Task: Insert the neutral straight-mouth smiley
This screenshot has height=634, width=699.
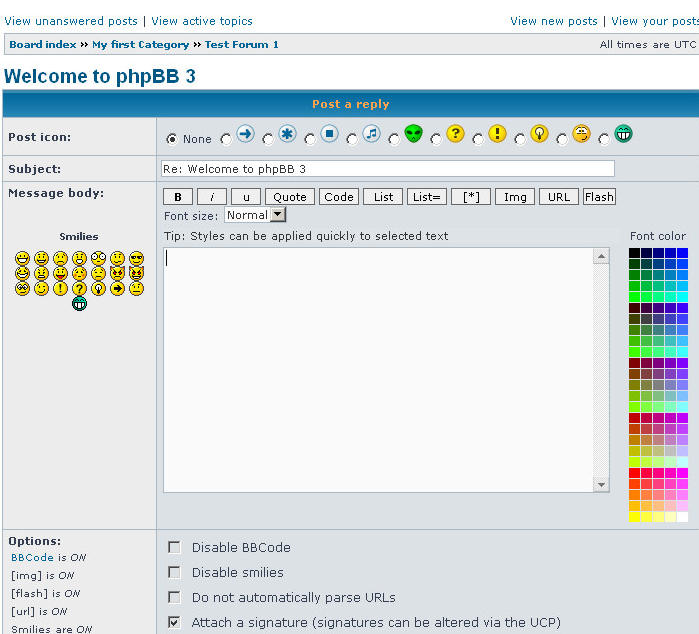Action: pos(136,288)
